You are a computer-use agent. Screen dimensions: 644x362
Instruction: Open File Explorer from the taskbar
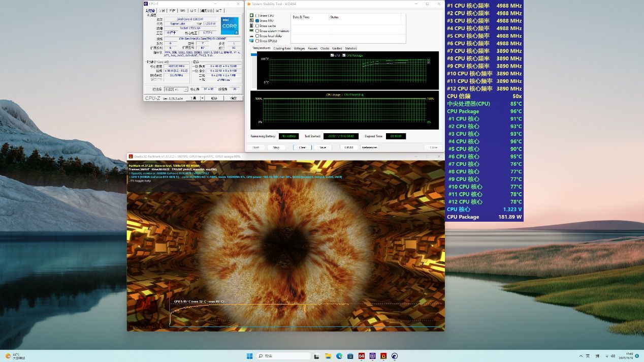[328, 356]
